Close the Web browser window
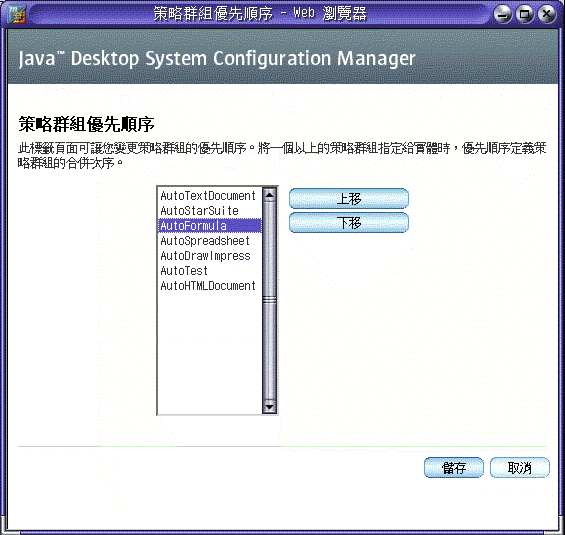The width and height of the screenshot is (565, 535). point(547,14)
